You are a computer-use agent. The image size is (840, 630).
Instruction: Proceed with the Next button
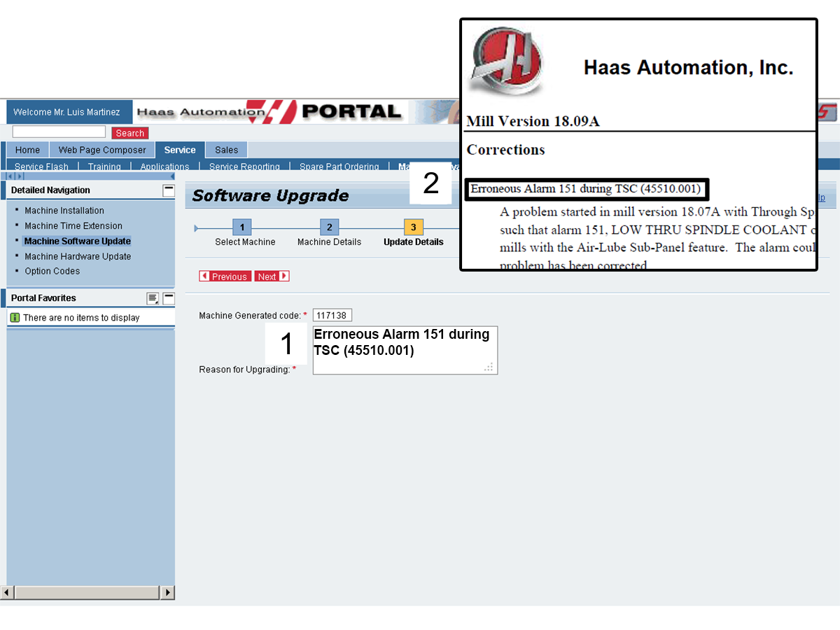pyautogui.click(x=272, y=276)
